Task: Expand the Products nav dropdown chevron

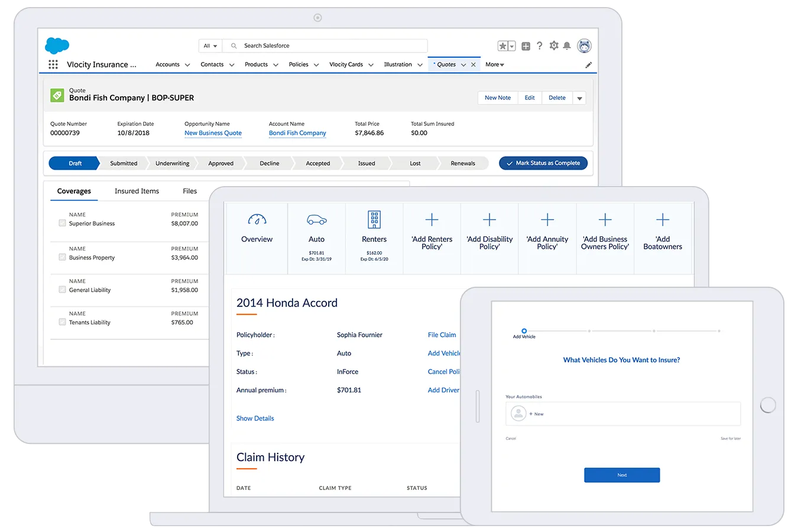Action: point(275,65)
